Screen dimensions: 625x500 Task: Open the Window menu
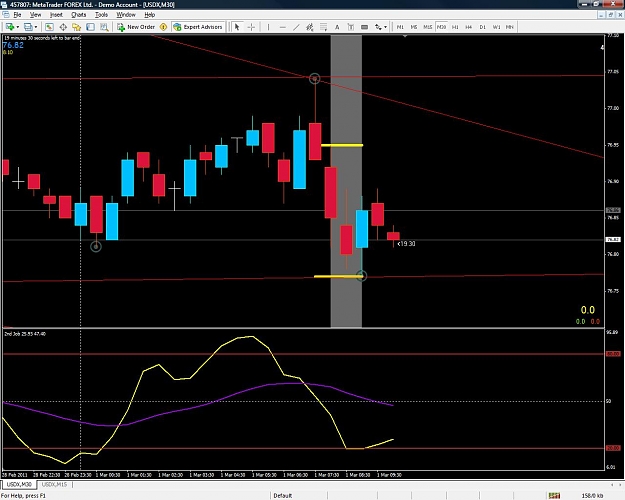[126, 15]
